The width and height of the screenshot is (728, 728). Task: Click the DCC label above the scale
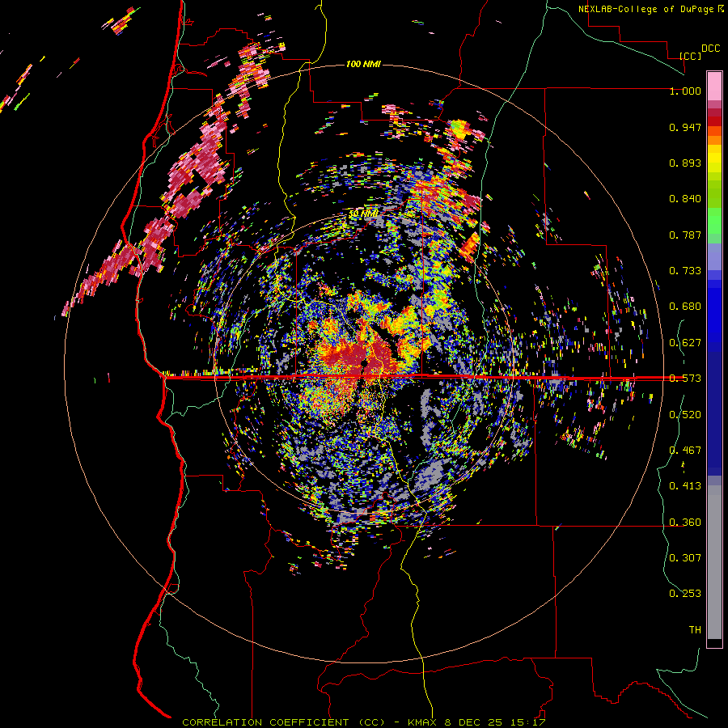point(710,49)
